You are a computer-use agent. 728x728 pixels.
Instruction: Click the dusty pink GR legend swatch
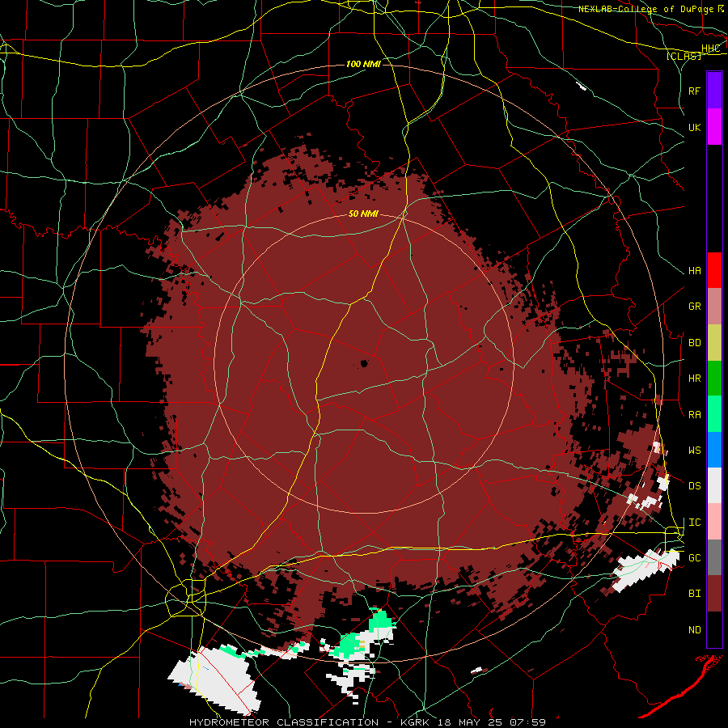(714, 307)
